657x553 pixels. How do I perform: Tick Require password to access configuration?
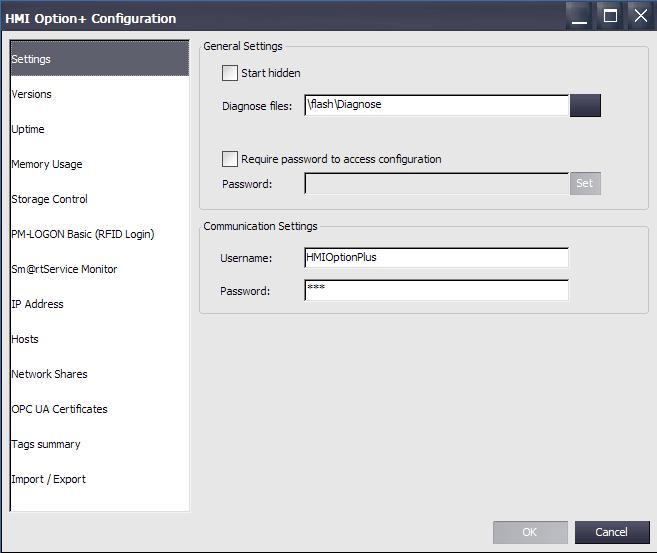click(230, 159)
